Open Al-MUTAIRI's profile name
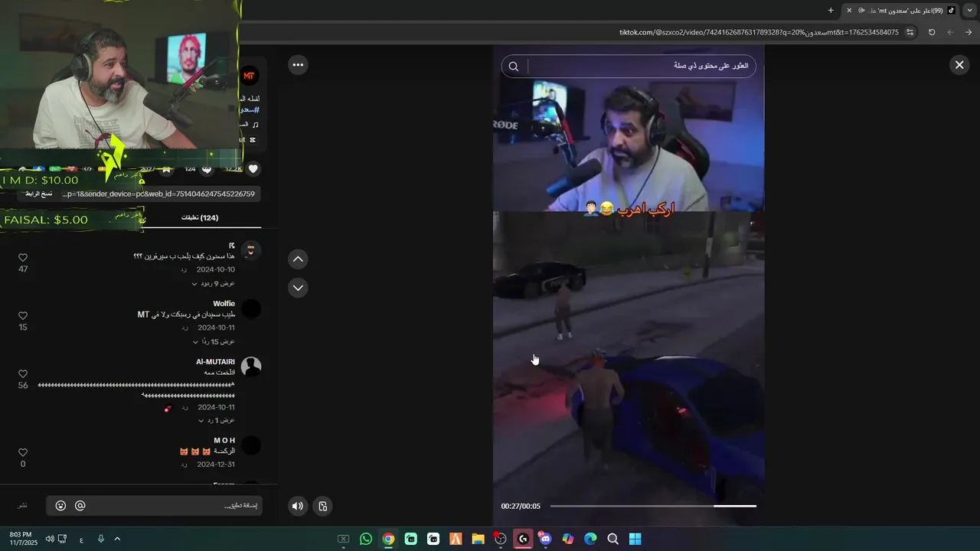The height and width of the screenshot is (551, 980). 215,362
